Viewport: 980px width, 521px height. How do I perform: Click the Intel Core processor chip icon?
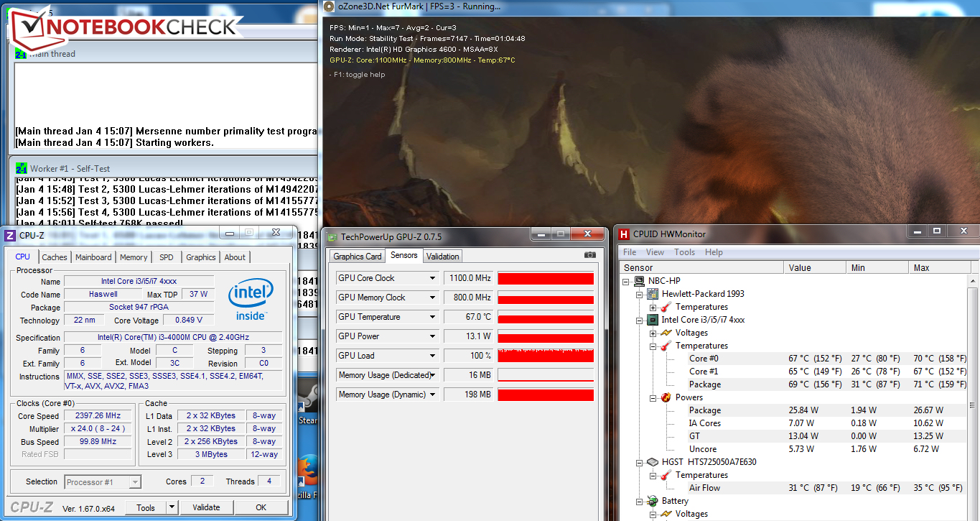pos(653,320)
